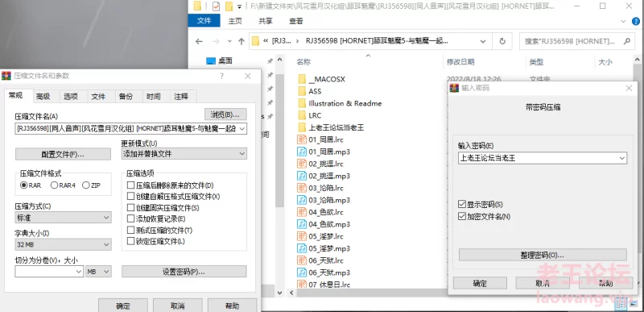Go up one folder level in Explorer
The width and height of the screenshot is (644, 312).
(242, 41)
